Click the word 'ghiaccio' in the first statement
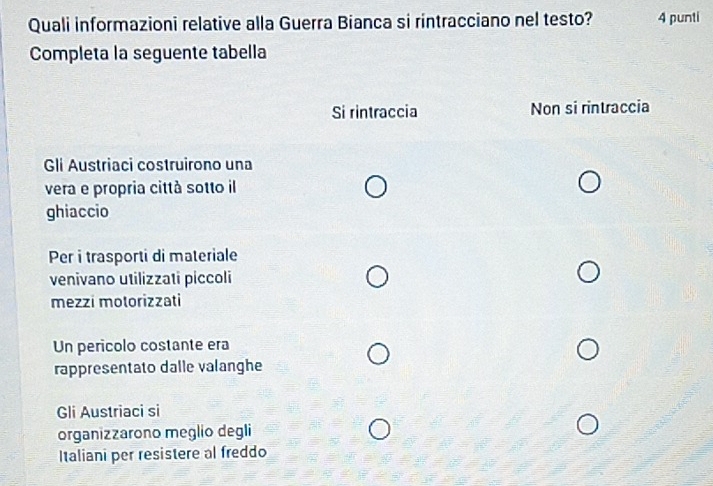713x486 pixels. point(77,213)
